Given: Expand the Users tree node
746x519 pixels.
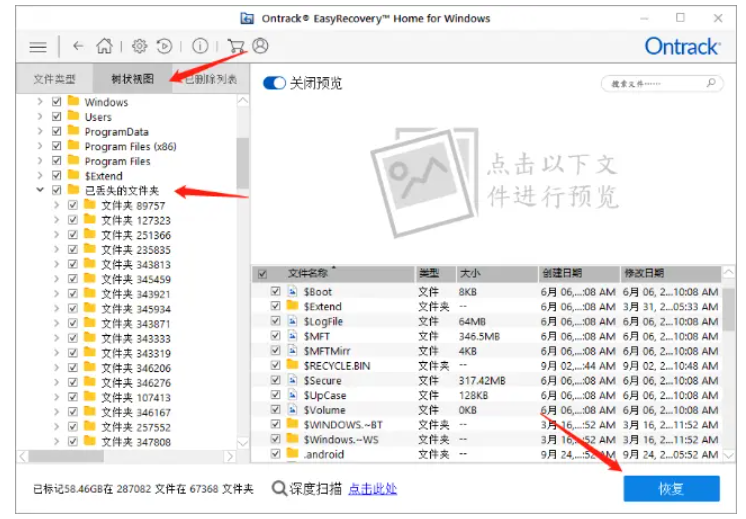Looking at the screenshot, I should pos(40,116).
